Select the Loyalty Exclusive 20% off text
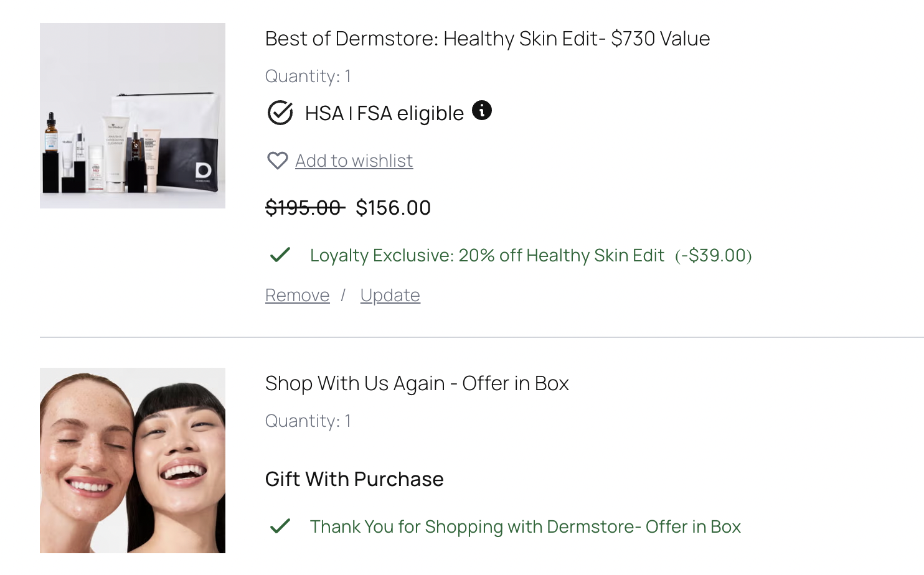Viewport: 924px width, 575px height. (487, 255)
